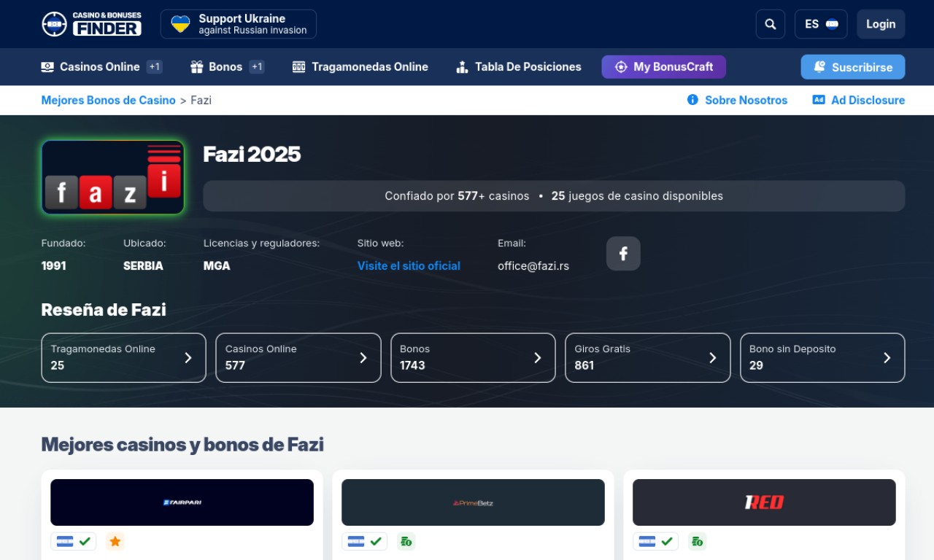Open the Giros Gratis 861 card
This screenshot has height=560, width=934.
648,358
